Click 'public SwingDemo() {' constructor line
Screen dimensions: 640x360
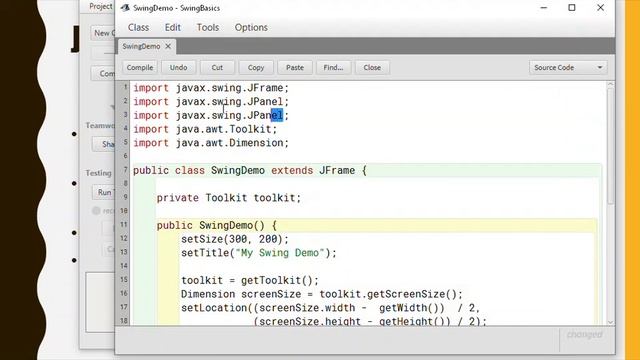click(x=217, y=226)
